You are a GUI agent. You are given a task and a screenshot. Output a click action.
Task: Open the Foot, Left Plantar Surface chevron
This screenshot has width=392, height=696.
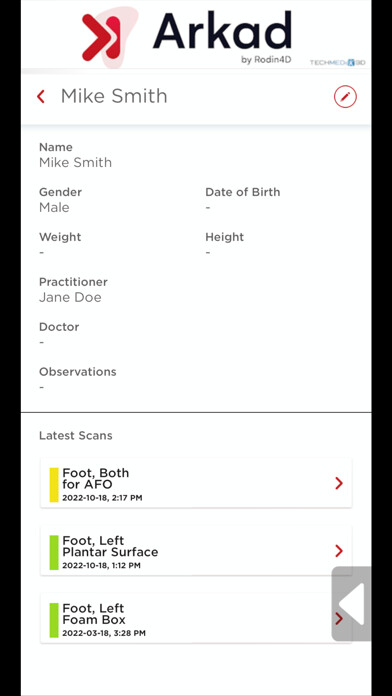[339, 551]
